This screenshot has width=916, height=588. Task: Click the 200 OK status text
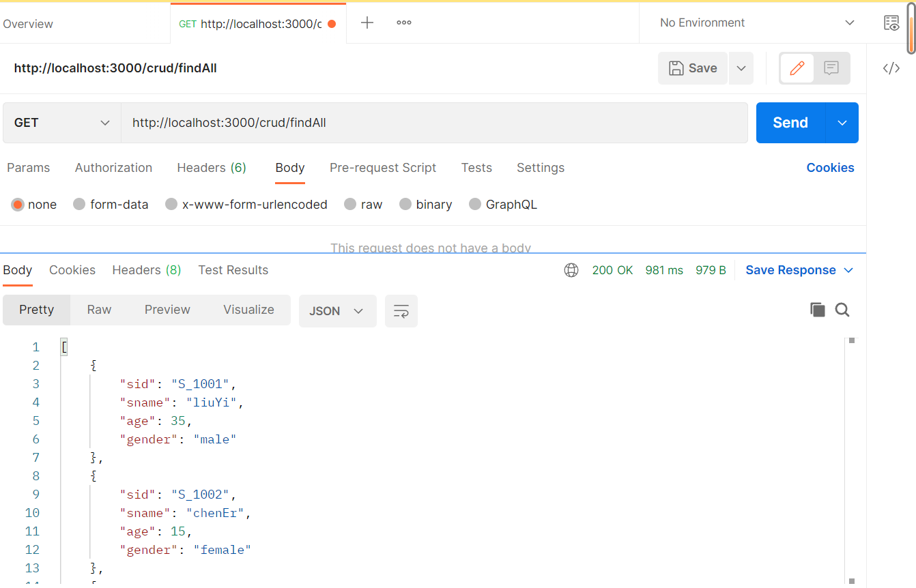point(613,270)
